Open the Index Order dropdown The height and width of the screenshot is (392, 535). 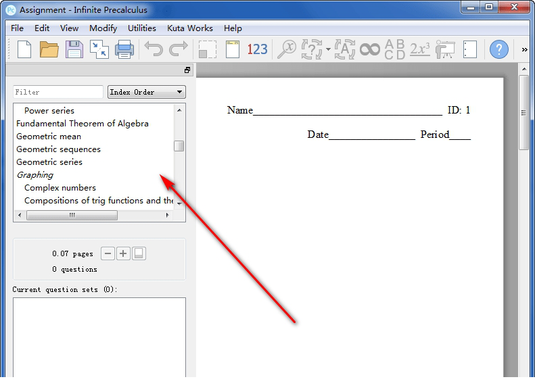tap(147, 92)
